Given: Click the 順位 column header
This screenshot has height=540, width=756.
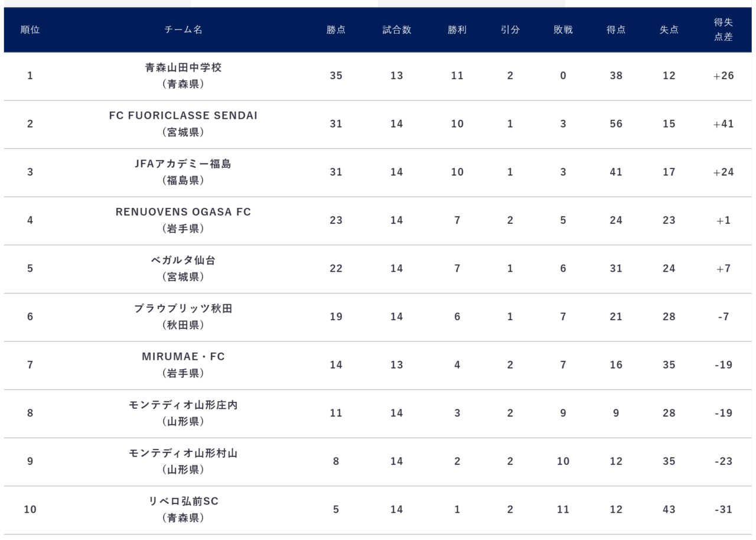Looking at the screenshot, I should [30, 30].
